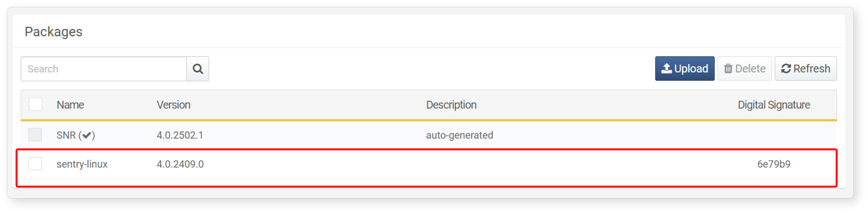Click the Delete button label
This screenshot has width=868, height=213.
point(750,69)
